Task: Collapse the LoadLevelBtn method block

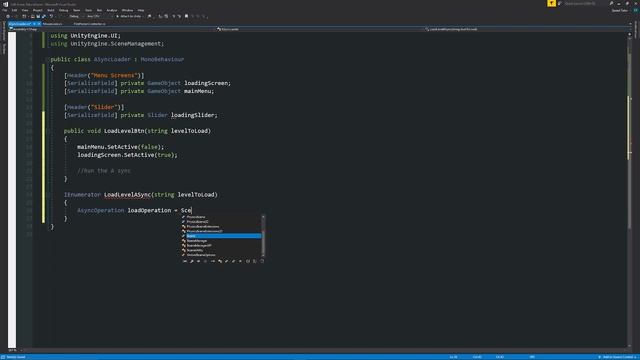Action: coord(48,131)
